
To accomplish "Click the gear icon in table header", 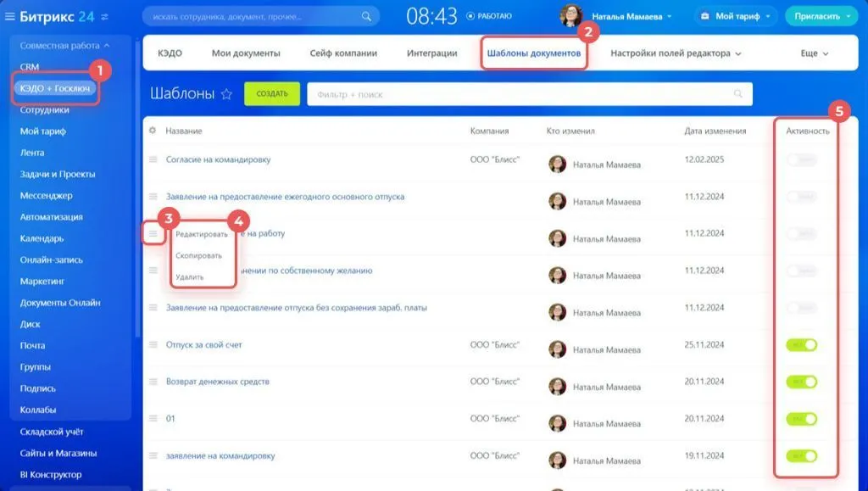I will pyautogui.click(x=153, y=131).
